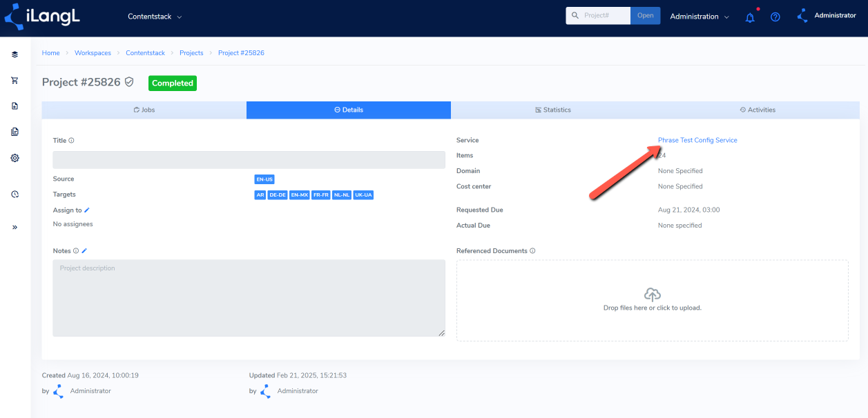Click the drop files upload area
The image size is (868, 418).
coord(653,300)
